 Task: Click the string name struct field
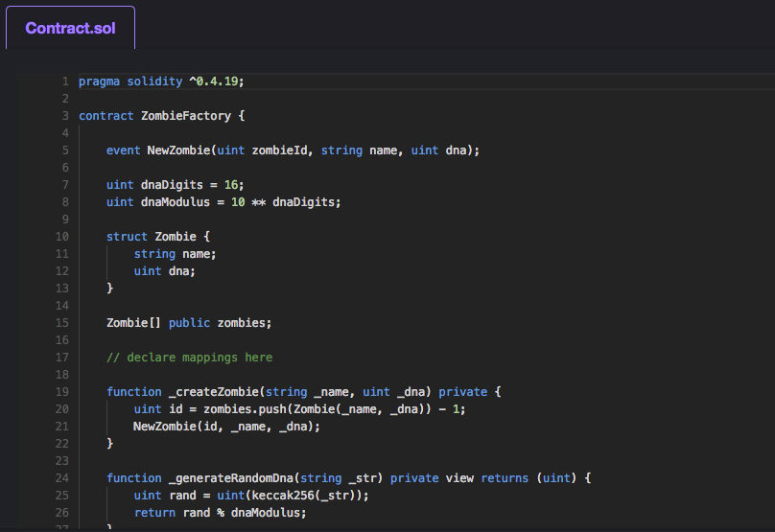click(176, 254)
